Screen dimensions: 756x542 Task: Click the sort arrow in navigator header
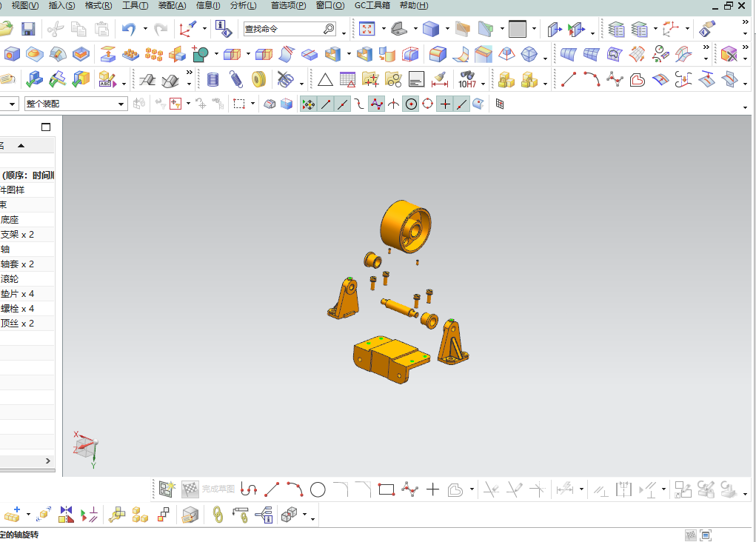(21, 146)
